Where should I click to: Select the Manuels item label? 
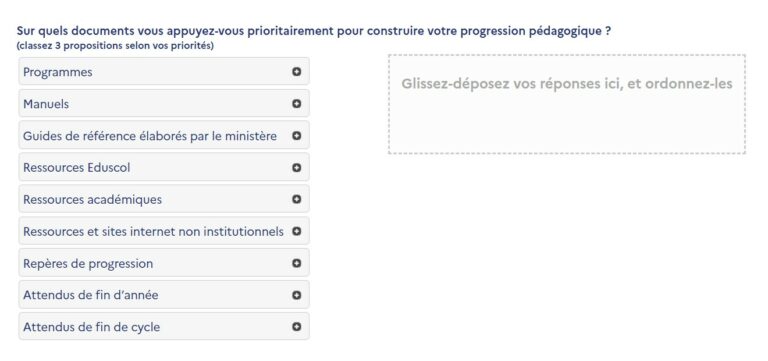[46, 104]
